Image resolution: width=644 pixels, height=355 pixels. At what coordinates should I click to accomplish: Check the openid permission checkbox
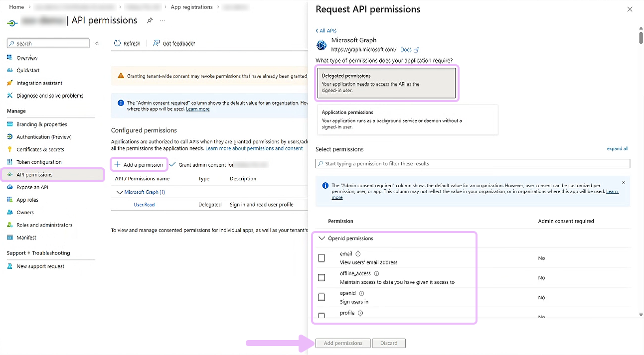(x=322, y=297)
